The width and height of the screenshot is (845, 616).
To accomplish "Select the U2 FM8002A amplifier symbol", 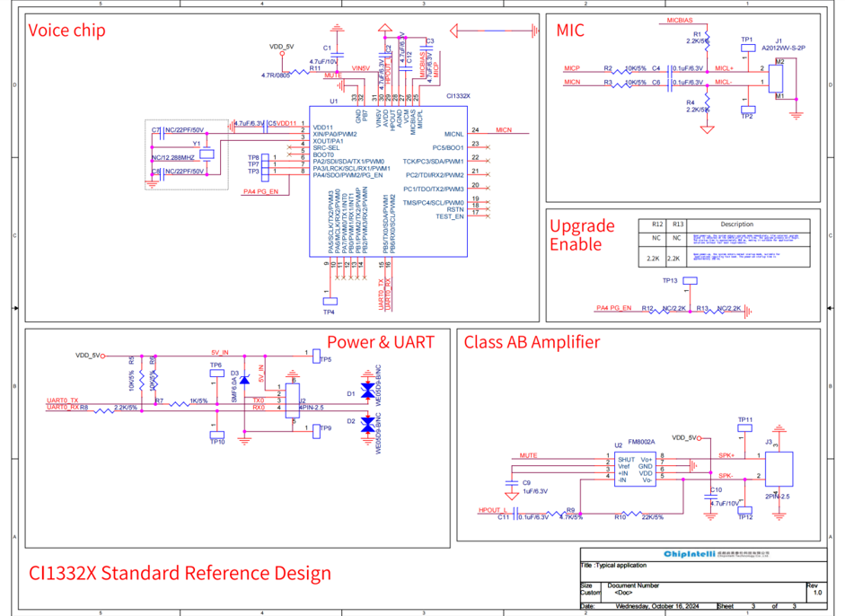I will [x=635, y=470].
